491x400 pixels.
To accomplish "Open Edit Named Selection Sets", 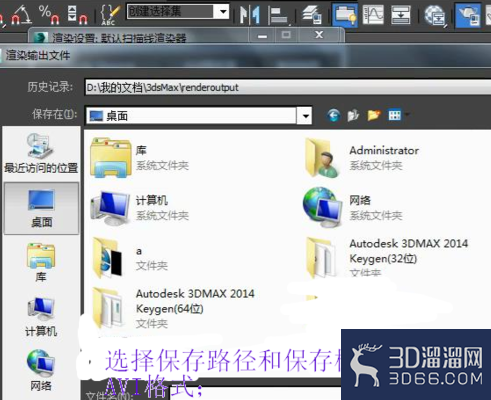I will point(110,14).
